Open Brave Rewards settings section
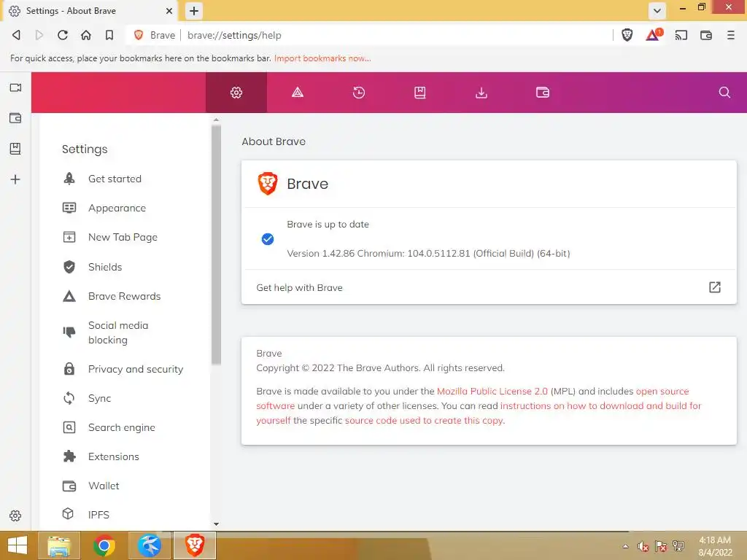 125,296
